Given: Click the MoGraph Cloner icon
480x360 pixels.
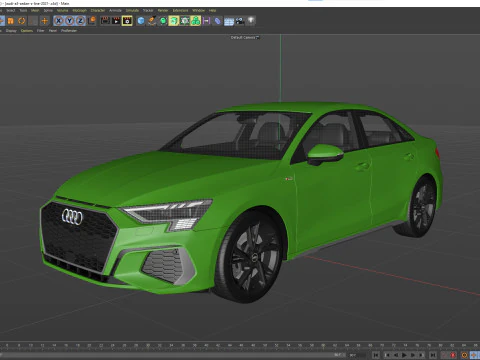Looking at the screenshot, I should pos(196,21).
